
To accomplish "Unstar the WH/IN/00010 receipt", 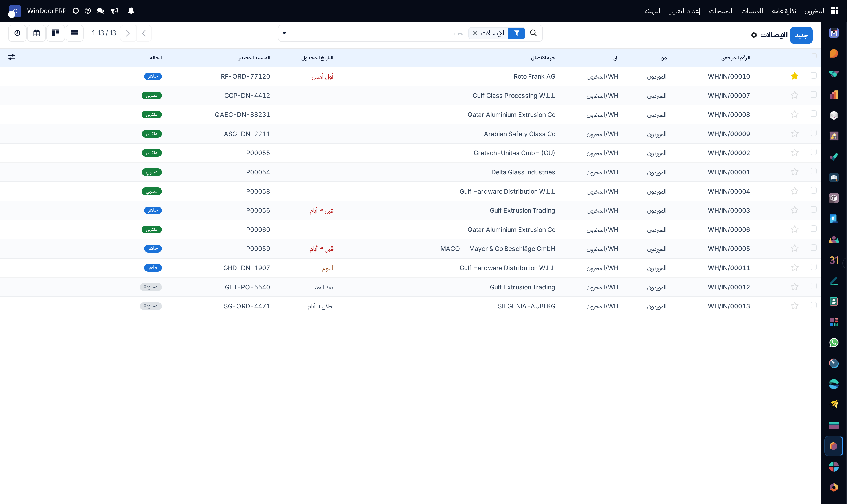I will click(x=794, y=76).
